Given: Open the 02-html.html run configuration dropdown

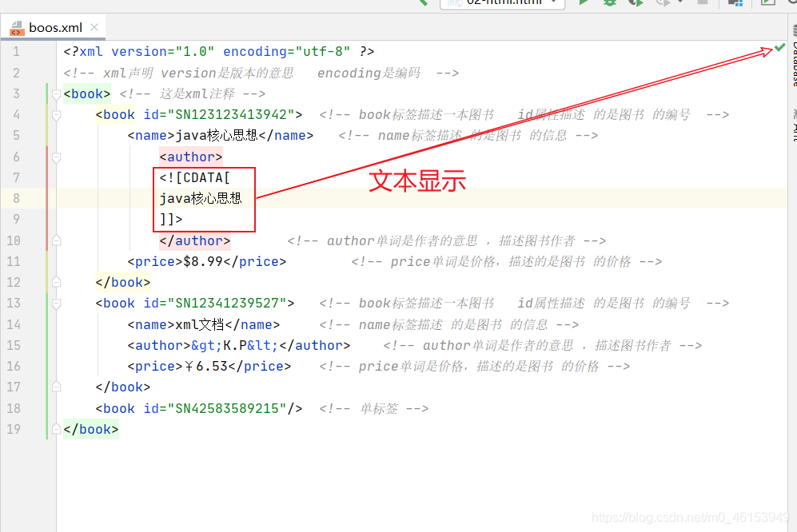Looking at the screenshot, I should (502, 2).
